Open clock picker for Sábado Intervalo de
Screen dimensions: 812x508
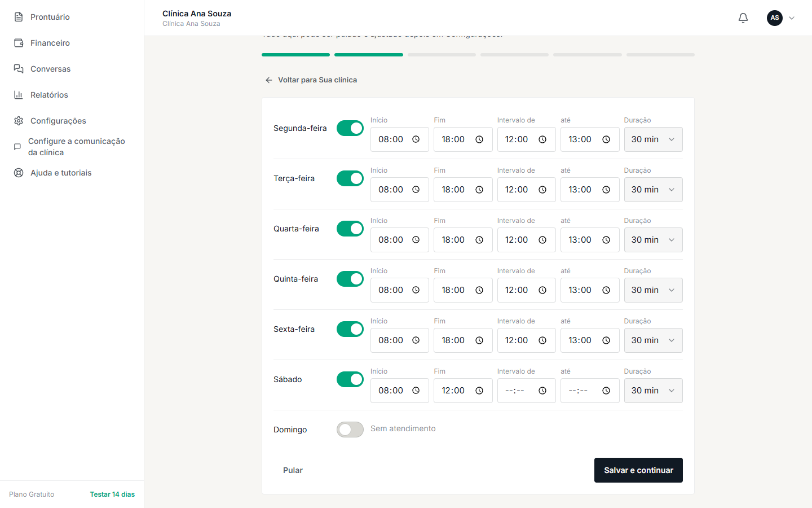click(x=542, y=391)
